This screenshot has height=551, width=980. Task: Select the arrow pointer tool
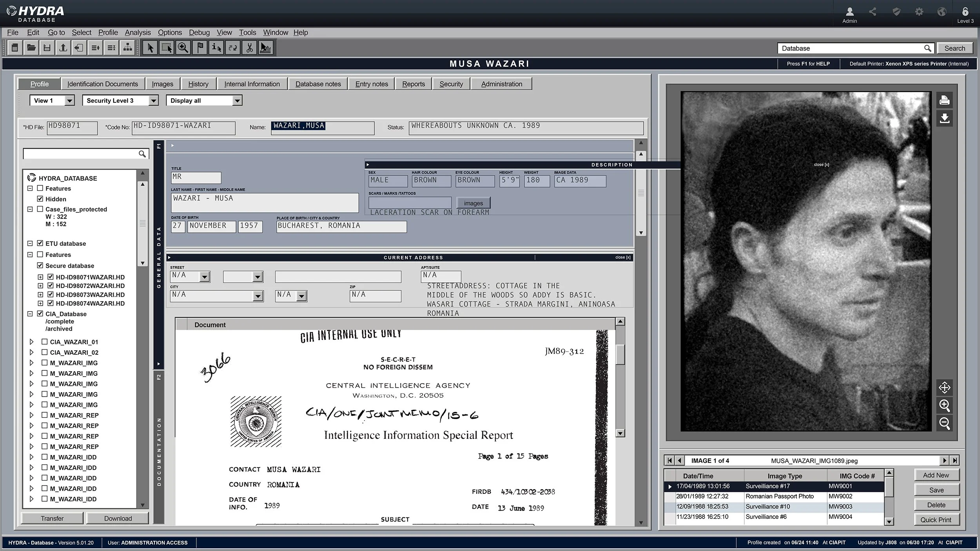150,48
